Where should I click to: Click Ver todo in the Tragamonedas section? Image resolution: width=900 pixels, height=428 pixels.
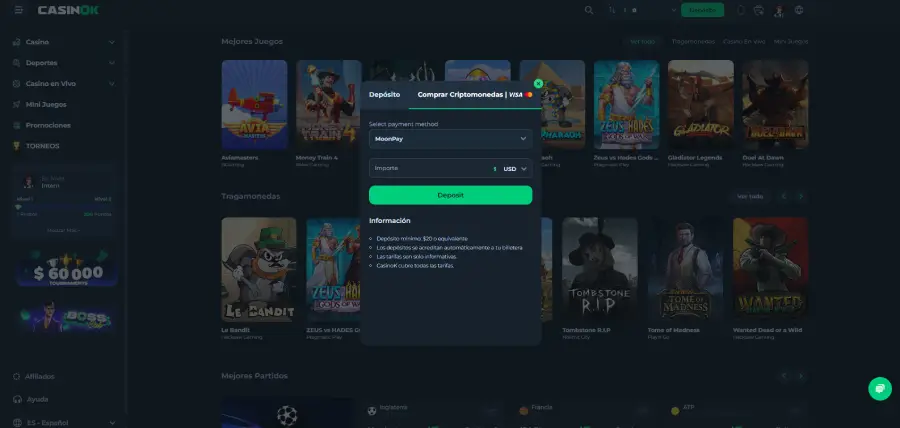pos(750,196)
